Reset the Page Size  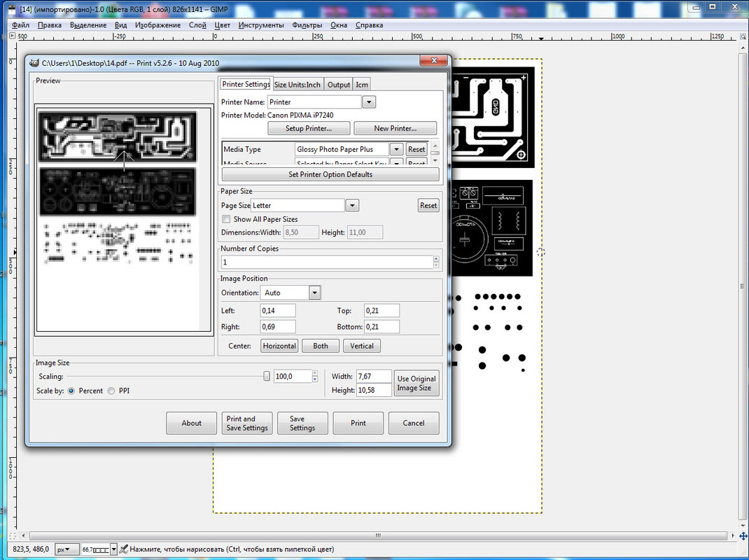coord(428,206)
